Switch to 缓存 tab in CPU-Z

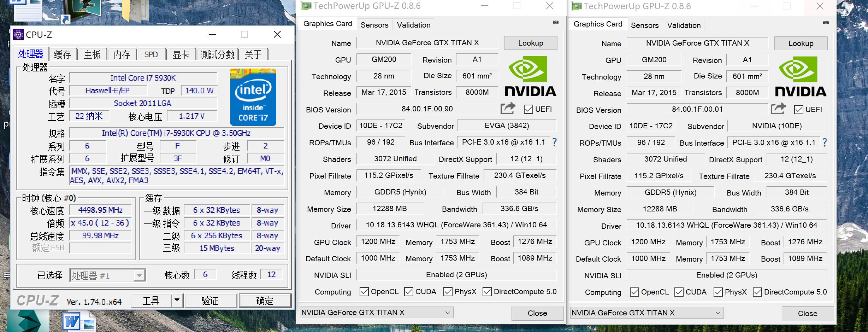(63, 54)
